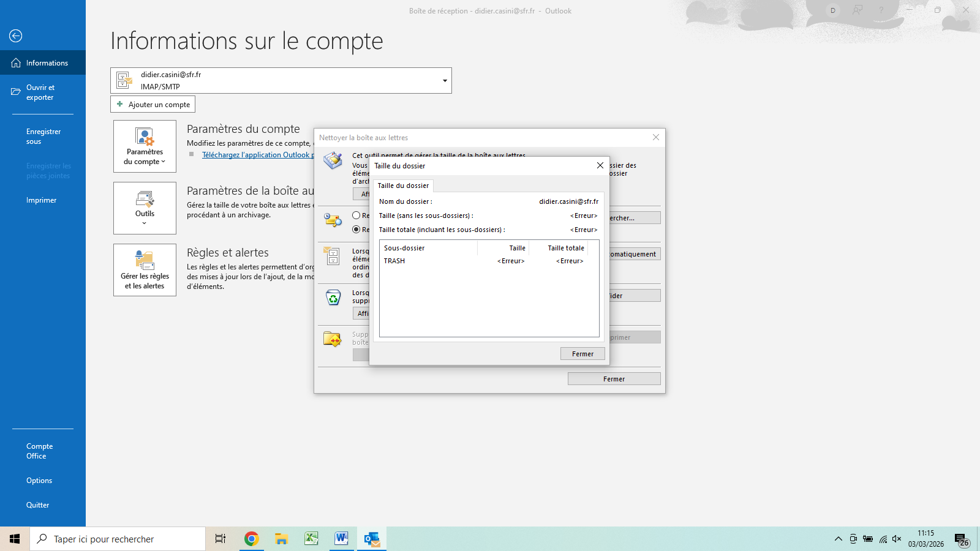Viewport: 980px width, 551px height.
Task: Click the Ajouter un compte button
Action: tap(153, 105)
